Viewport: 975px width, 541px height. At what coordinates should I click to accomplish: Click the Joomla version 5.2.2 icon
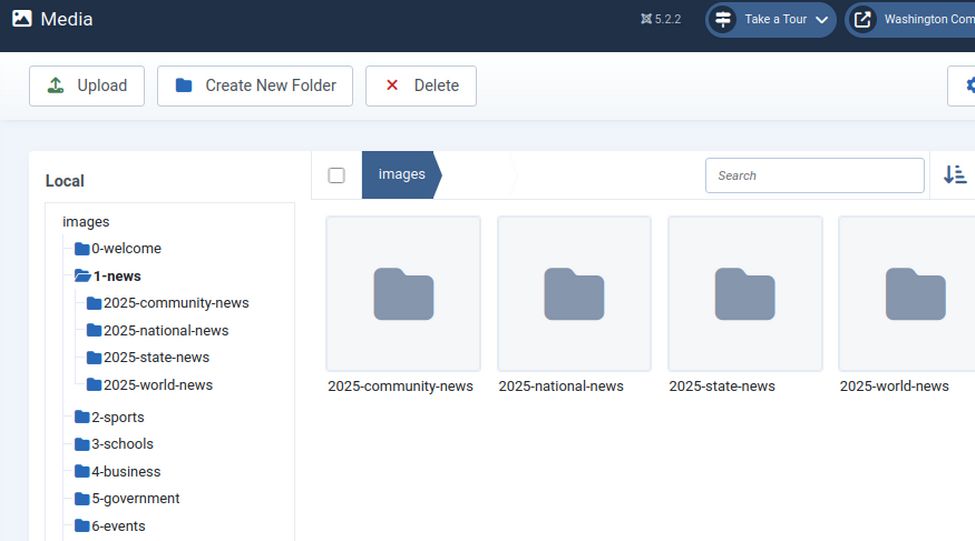click(647, 19)
